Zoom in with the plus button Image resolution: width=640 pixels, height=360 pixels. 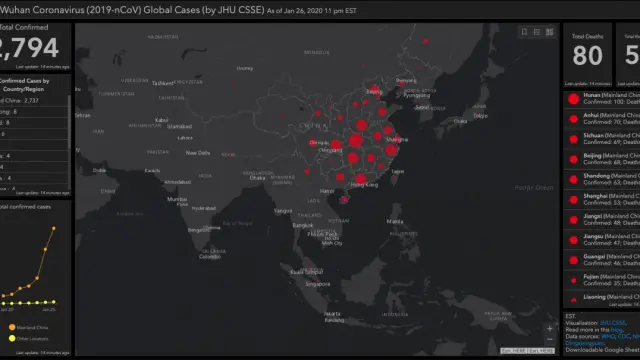pos(550,329)
